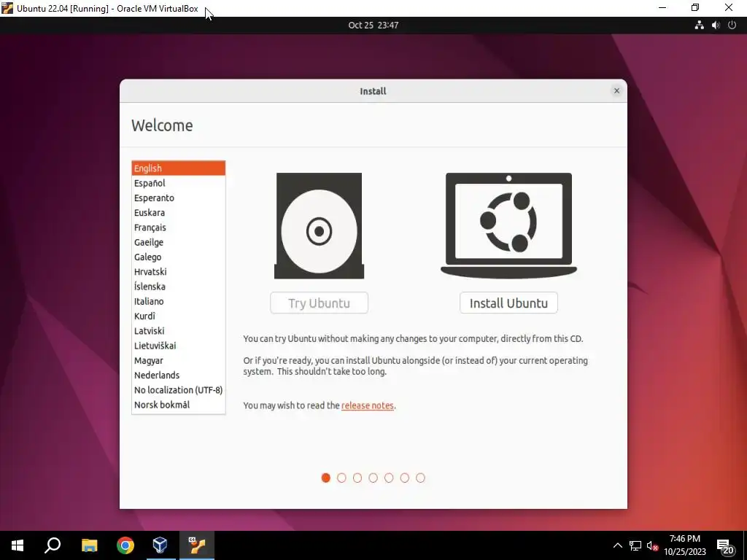Click the Ubuntu top bar network icon
This screenshot has height=560, width=747.
tap(699, 26)
